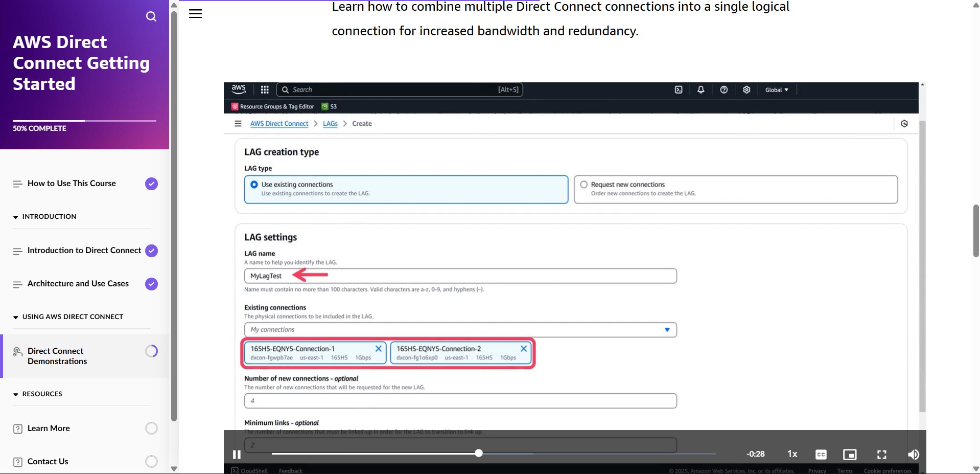Open the AWS services grid icon
Screen dimensions: 980x474
click(x=265, y=89)
